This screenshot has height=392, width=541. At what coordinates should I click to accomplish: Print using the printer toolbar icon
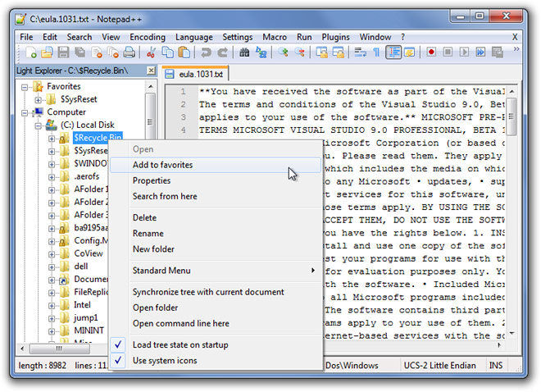pyautogui.click(x=130, y=52)
